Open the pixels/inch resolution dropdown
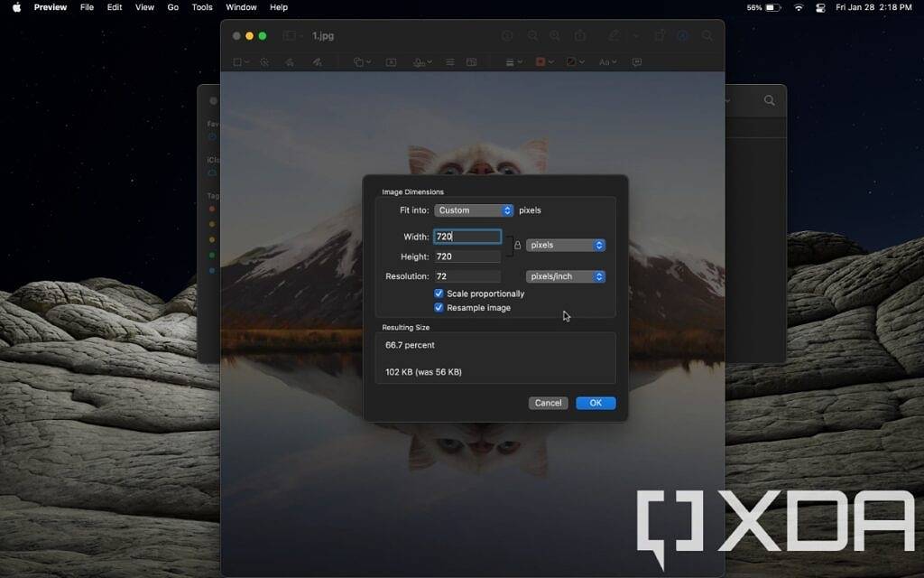This screenshot has height=578, width=924. point(566,276)
